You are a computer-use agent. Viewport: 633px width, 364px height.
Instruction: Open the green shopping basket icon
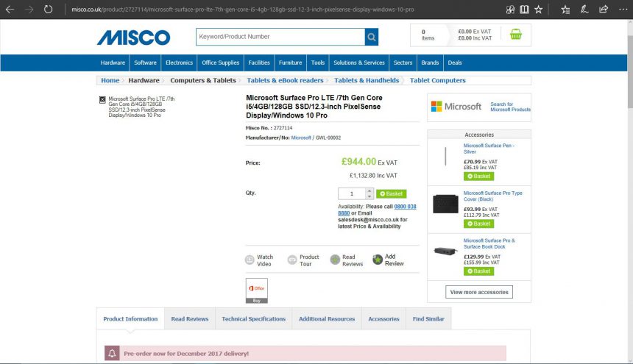pyautogui.click(x=515, y=35)
